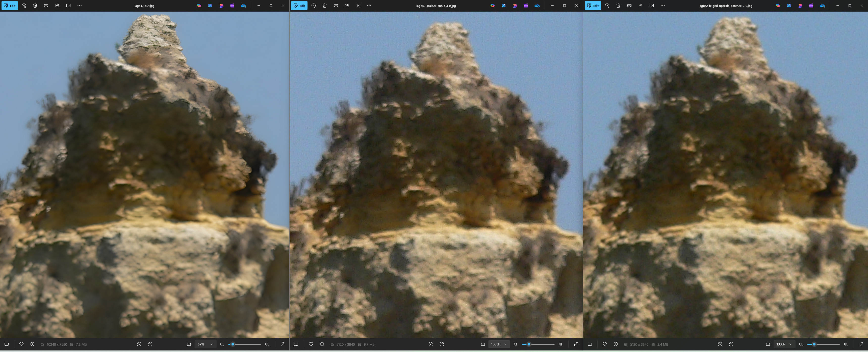Screen dimensions: 868x352
Task: Click Edit in lagos2_fx_gcd window
Action: [x=593, y=6]
